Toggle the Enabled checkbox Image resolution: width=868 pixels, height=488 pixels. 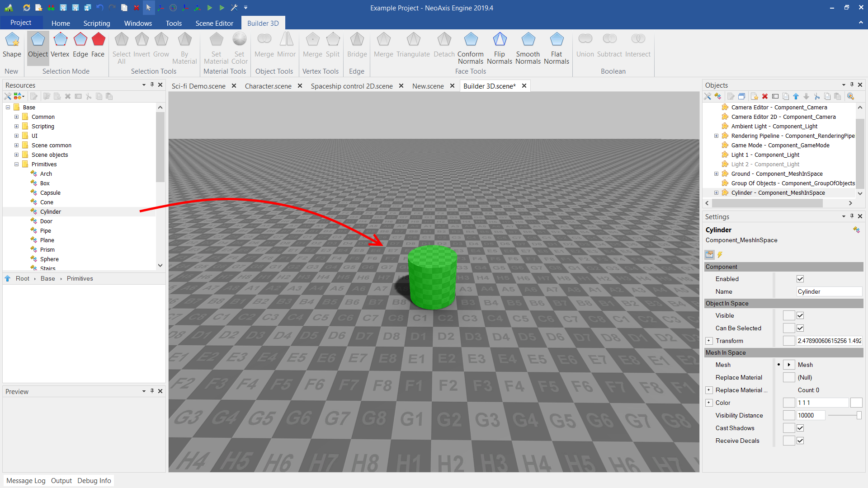tap(800, 279)
